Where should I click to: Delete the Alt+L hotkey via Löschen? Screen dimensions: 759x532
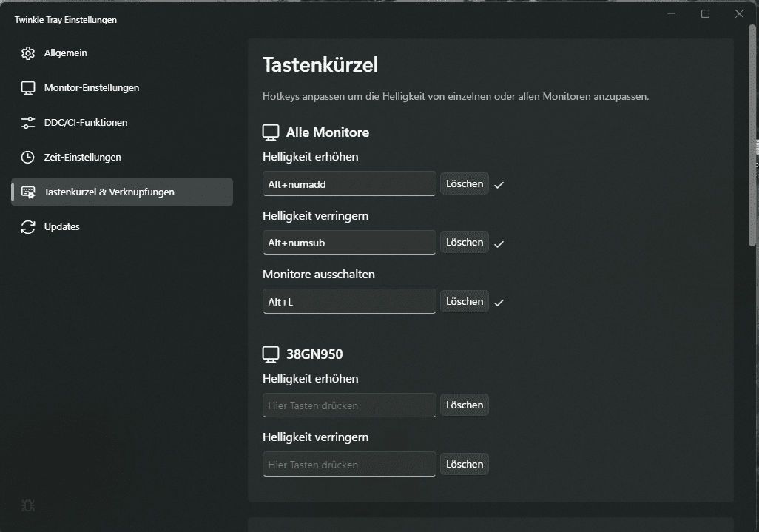pos(464,301)
